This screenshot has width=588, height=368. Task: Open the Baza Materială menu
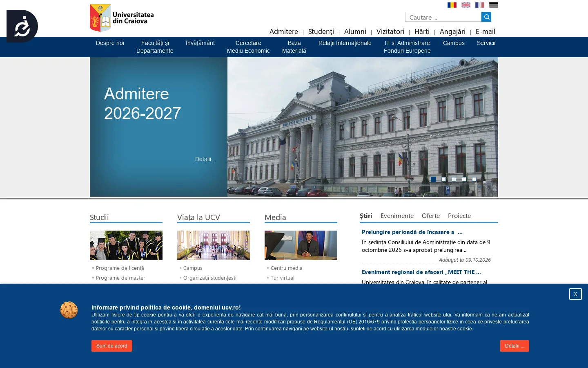coord(294,47)
